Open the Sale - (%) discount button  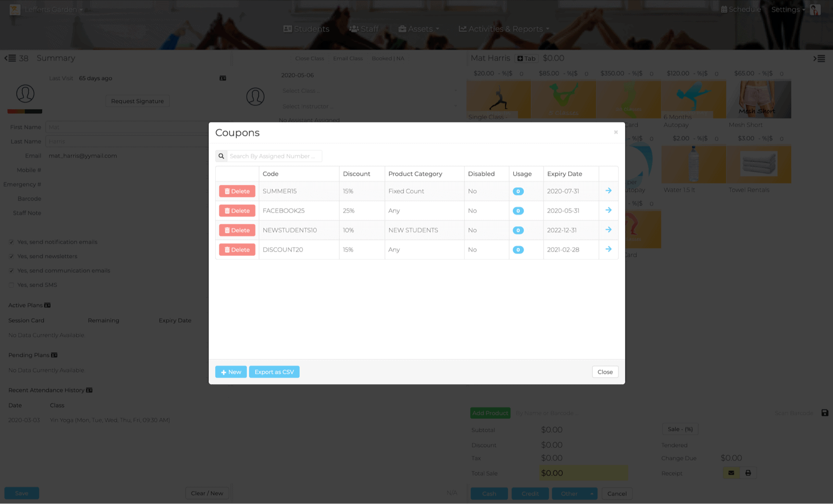(x=680, y=429)
